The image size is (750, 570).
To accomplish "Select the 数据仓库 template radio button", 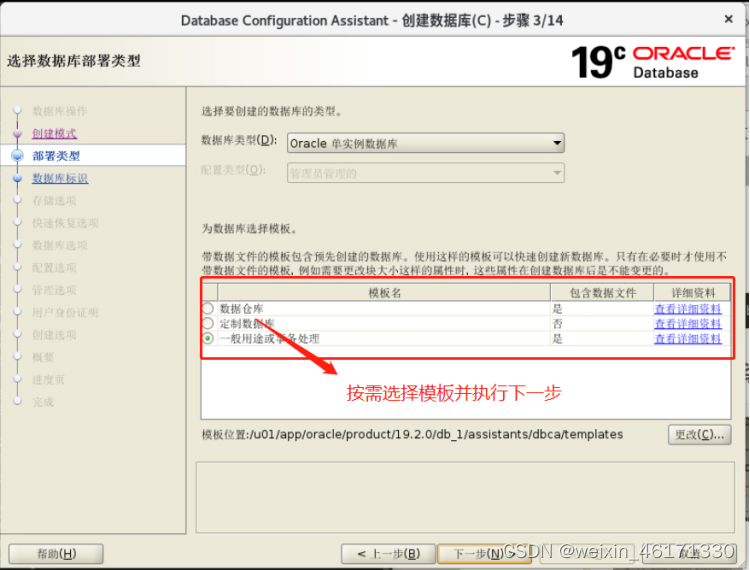I will click(208, 308).
